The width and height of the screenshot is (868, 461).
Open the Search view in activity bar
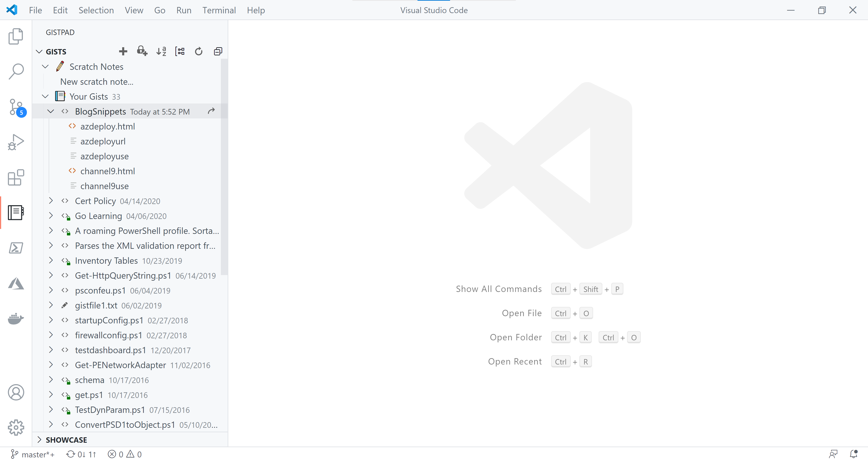tap(16, 71)
